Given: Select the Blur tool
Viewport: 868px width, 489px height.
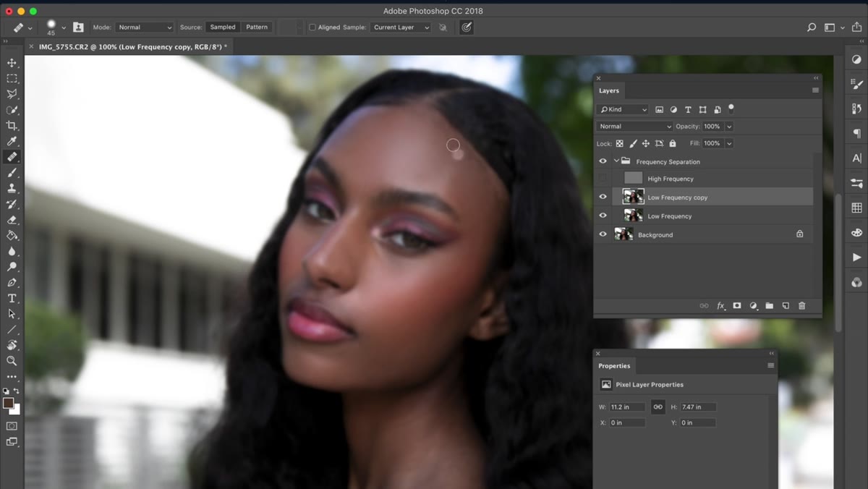Looking at the screenshot, I should [12, 251].
